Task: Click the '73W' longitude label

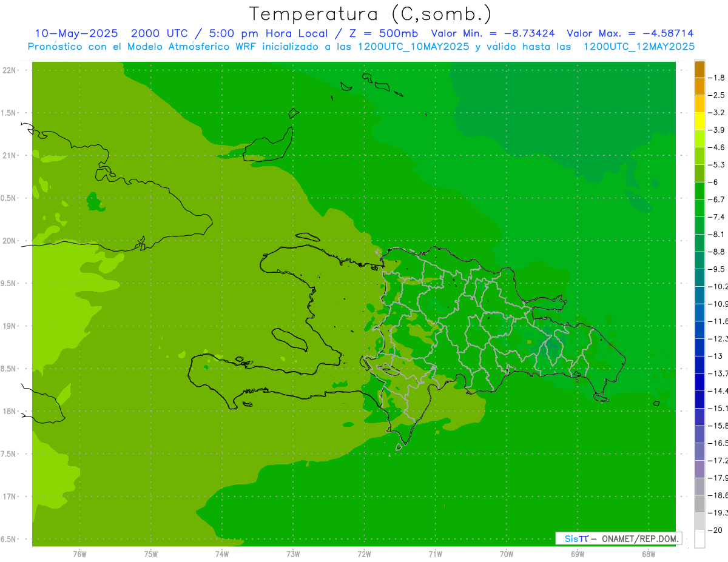Action: point(293,554)
